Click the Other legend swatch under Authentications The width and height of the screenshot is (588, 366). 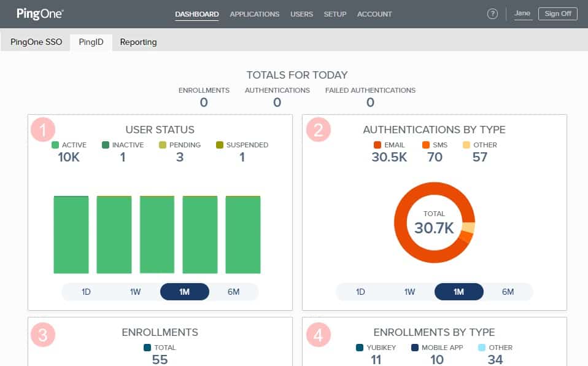click(x=466, y=145)
